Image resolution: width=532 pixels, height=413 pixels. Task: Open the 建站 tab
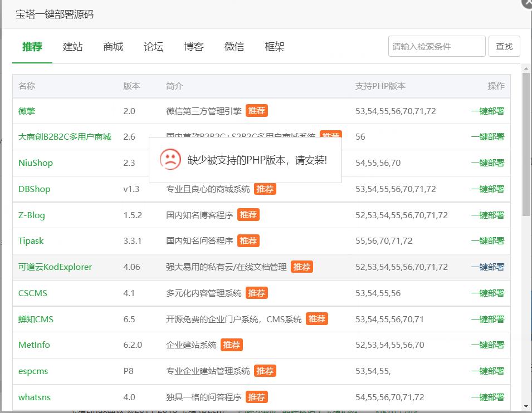72,46
